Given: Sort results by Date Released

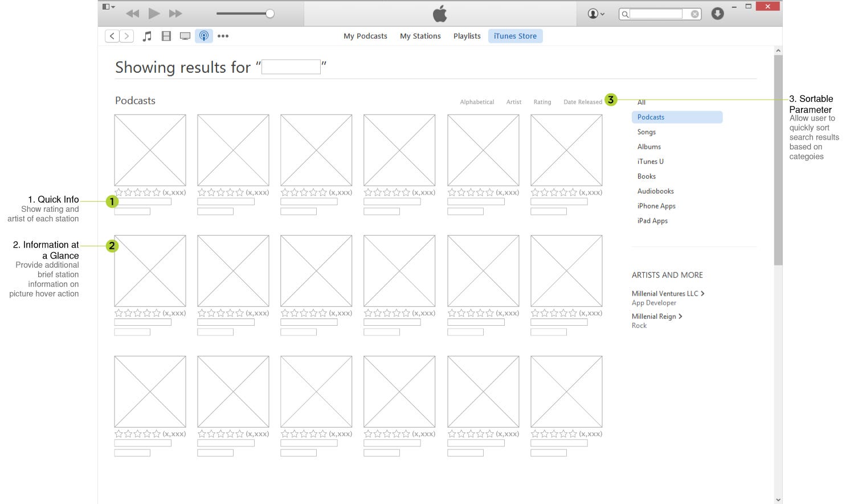Looking at the screenshot, I should pyautogui.click(x=583, y=102).
